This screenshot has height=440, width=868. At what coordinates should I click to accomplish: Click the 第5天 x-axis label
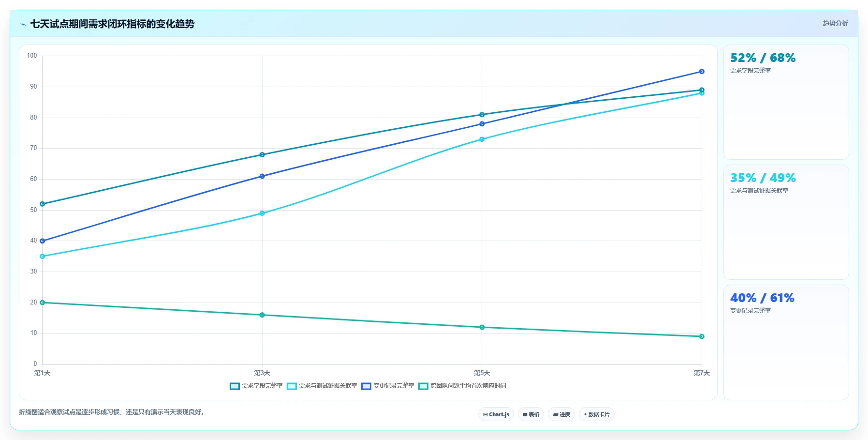pyautogui.click(x=482, y=373)
